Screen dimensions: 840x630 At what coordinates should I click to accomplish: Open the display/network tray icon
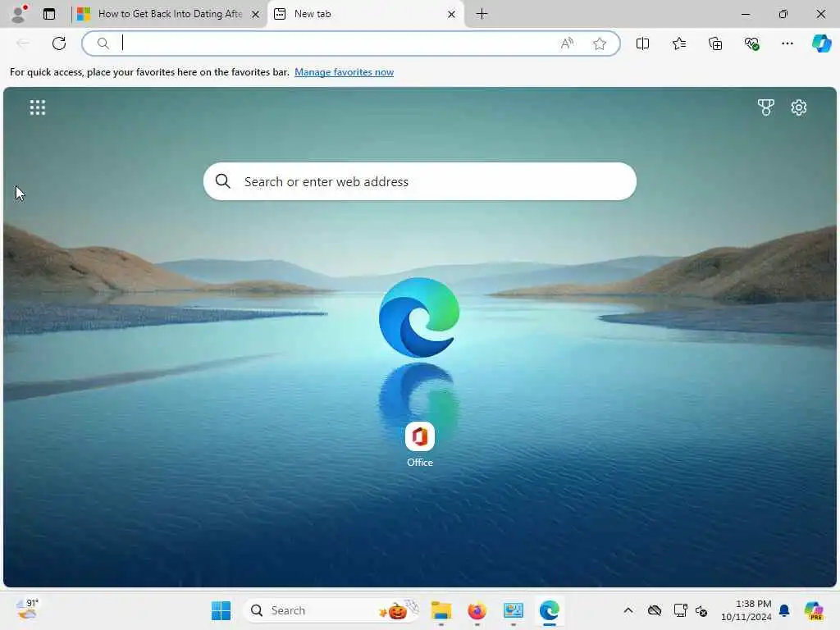point(680,610)
